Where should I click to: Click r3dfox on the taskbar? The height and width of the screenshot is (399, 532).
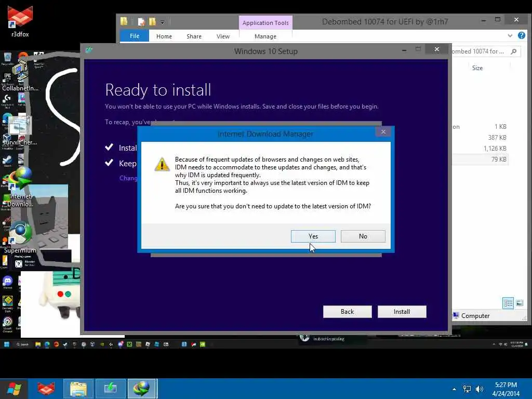tap(46, 389)
